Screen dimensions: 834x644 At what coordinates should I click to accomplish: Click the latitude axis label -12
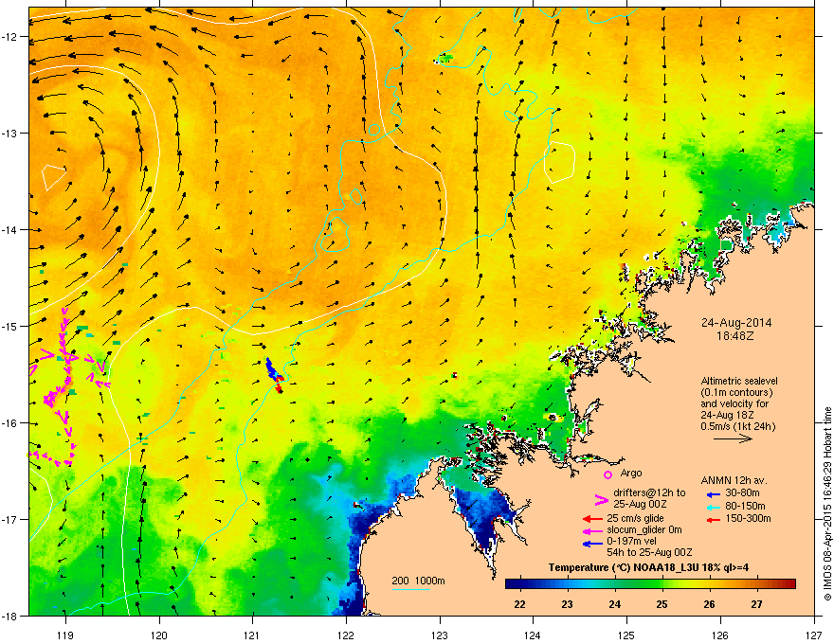point(10,36)
